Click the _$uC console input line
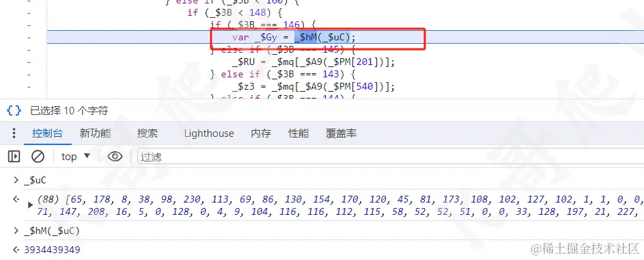The image size is (644, 260). [x=36, y=180]
